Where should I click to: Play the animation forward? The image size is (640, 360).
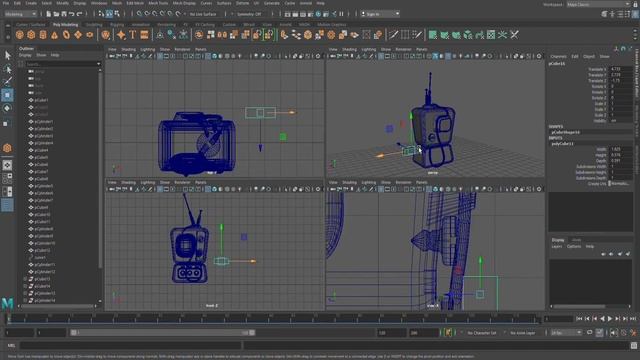coord(610,319)
